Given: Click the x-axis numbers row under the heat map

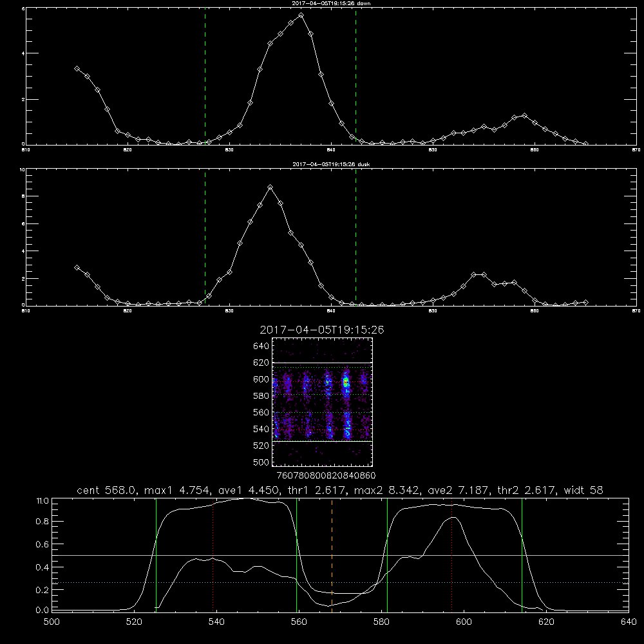Looking at the screenshot, I should 326,476.
